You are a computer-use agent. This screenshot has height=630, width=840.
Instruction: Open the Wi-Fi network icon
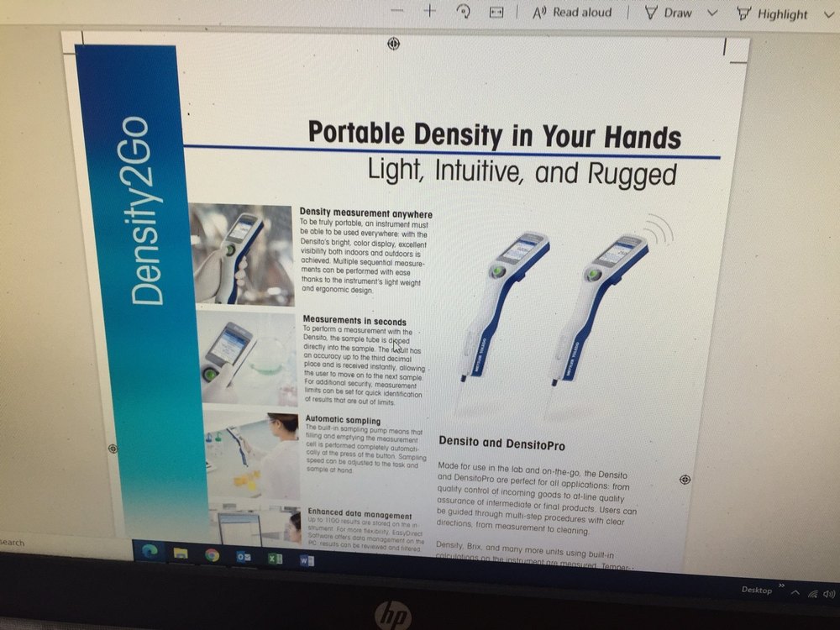coord(812,594)
